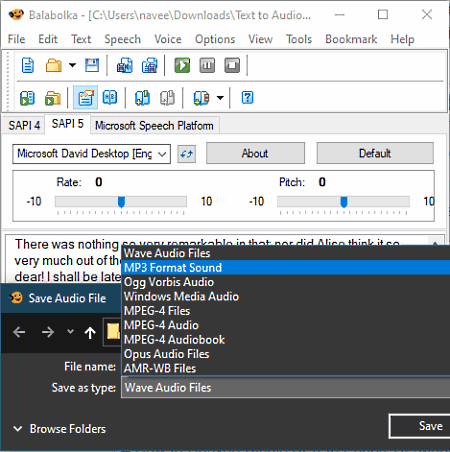Click into the document text area
This screenshot has height=452, width=450.
pyautogui.click(x=63, y=260)
